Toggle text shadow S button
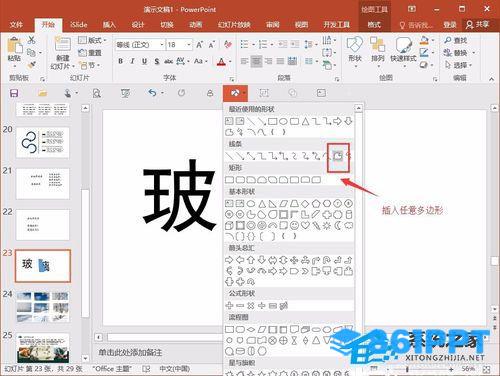The width and height of the screenshot is (500, 376). pos(156,61)
